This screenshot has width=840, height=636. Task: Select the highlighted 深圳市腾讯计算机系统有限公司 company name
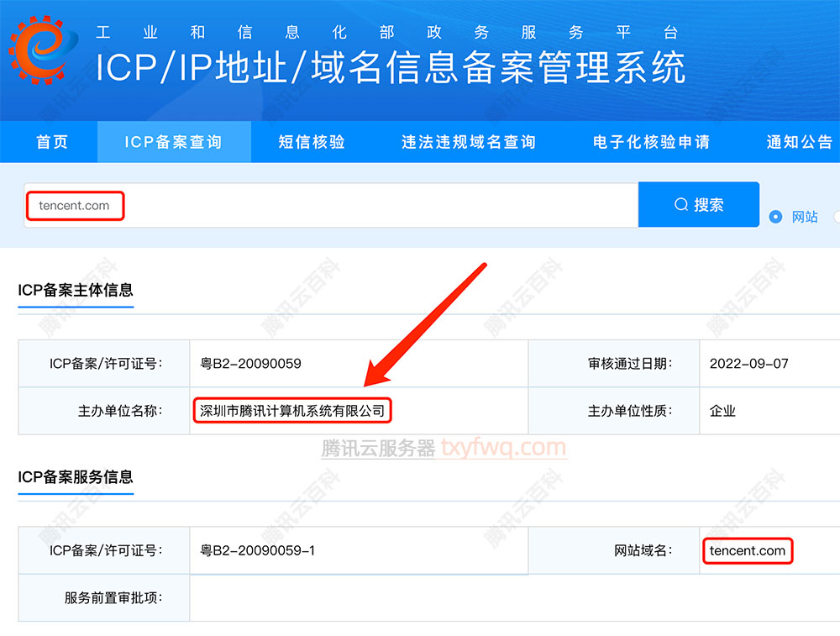click(291, 410)
